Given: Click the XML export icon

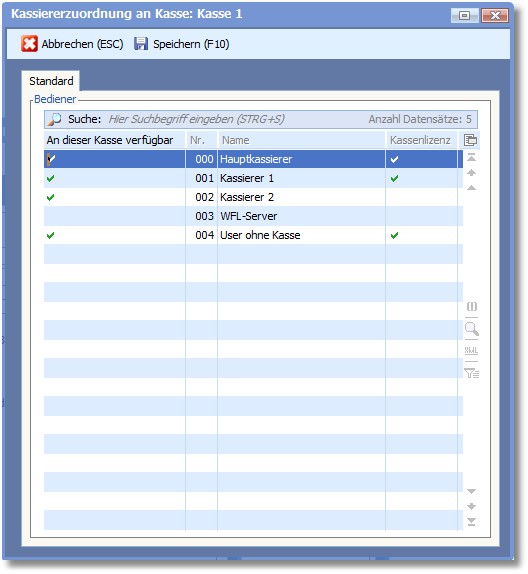Looking at the screenshot, I should tap(471, 351).
